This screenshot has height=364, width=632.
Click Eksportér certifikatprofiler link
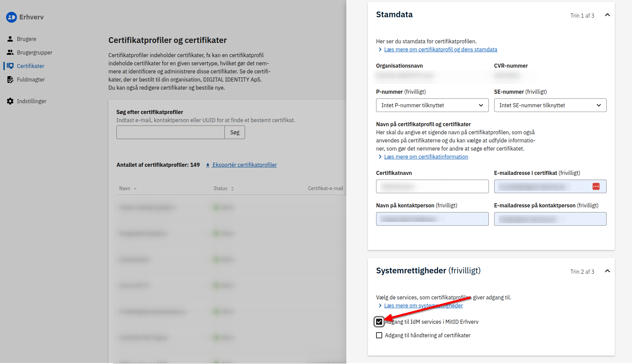(244, 165)
